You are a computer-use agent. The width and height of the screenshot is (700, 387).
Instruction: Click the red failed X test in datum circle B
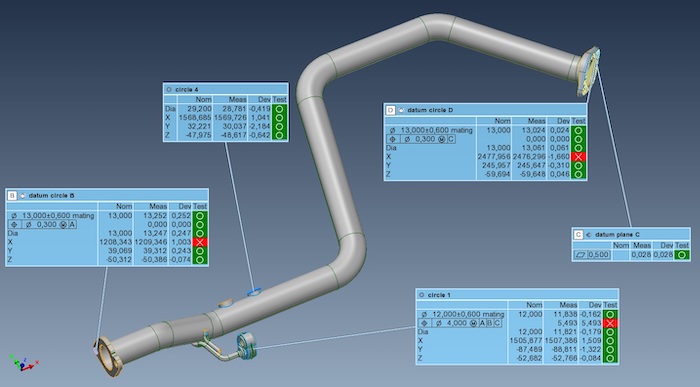point(200,242)
